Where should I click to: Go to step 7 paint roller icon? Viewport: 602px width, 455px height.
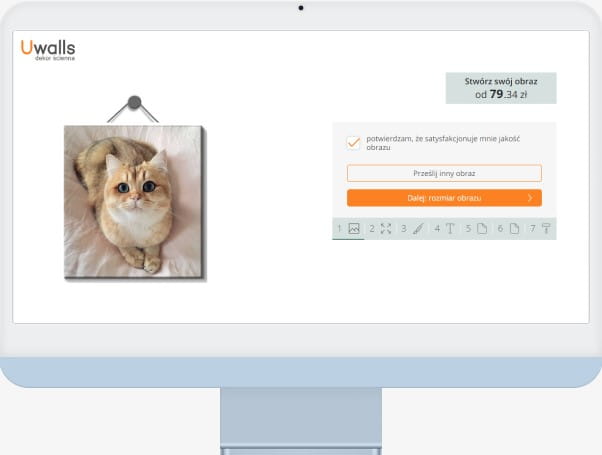tap(546, 229)
